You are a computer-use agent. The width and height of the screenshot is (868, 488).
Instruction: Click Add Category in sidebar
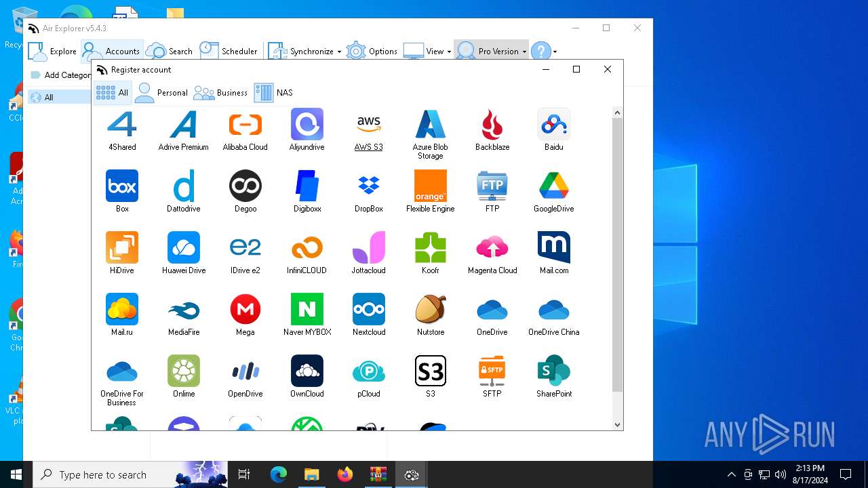click(60, 75)
